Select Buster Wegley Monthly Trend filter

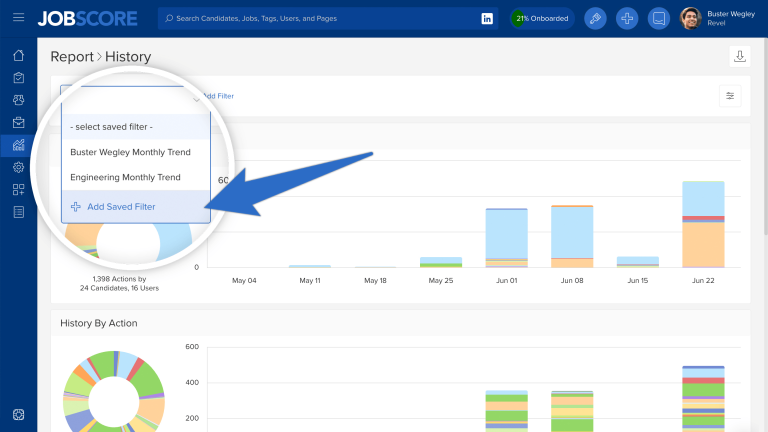[x=136, y=152]
